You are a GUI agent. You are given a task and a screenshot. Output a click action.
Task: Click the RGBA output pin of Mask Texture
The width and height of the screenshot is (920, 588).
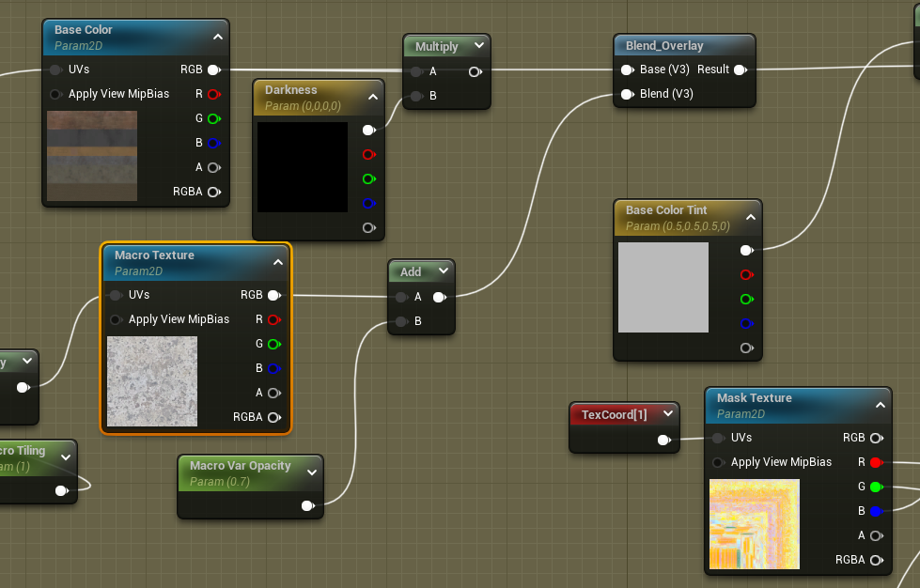coord(877,560)
